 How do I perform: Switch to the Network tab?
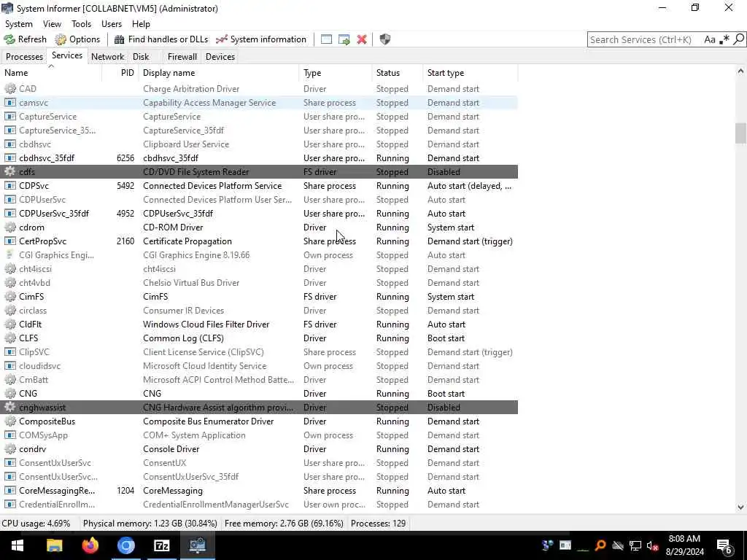pos(108,57)
